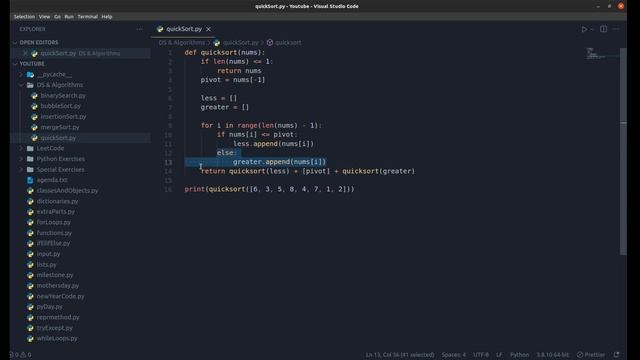The height and width of the screenshot is (360, 640).
Task: Open pyDay.py file
Action: pos(49,307)
